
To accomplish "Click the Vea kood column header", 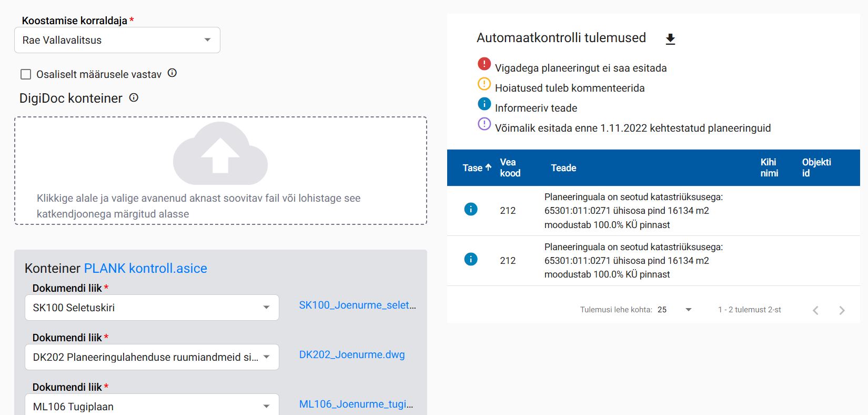I will tap(510, 167).
